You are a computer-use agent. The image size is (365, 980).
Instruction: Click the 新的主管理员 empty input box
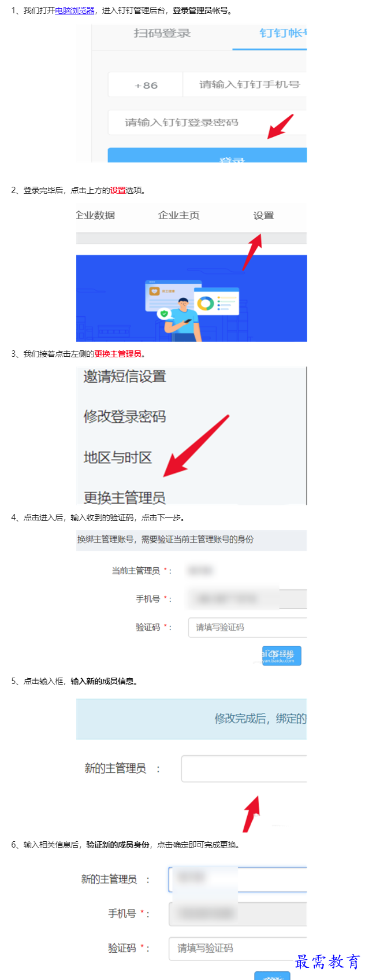click(x=244, y=768)
